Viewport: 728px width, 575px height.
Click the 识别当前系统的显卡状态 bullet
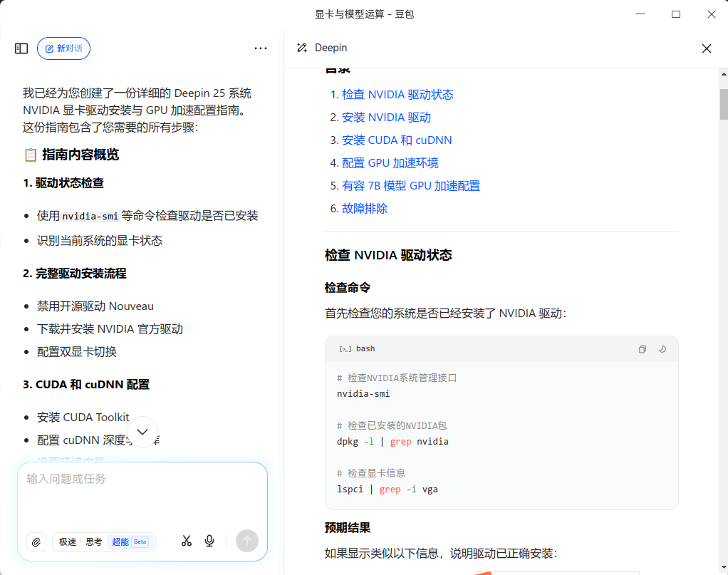click(100, 241)
